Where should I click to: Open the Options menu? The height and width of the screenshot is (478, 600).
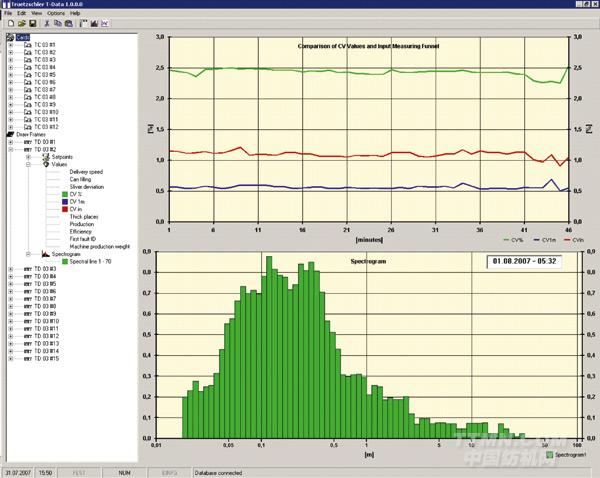[55, 13]
